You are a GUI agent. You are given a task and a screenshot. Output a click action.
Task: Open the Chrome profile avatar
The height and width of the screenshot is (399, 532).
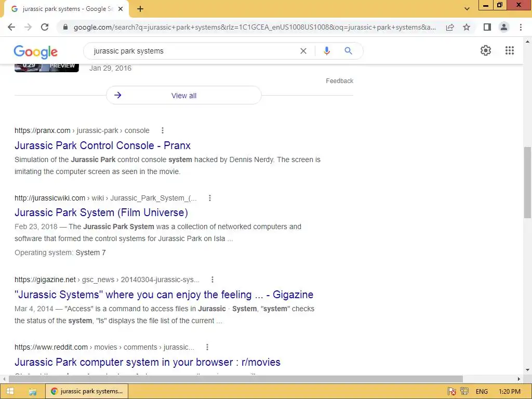pyautogui.click(x=504, y=27)
